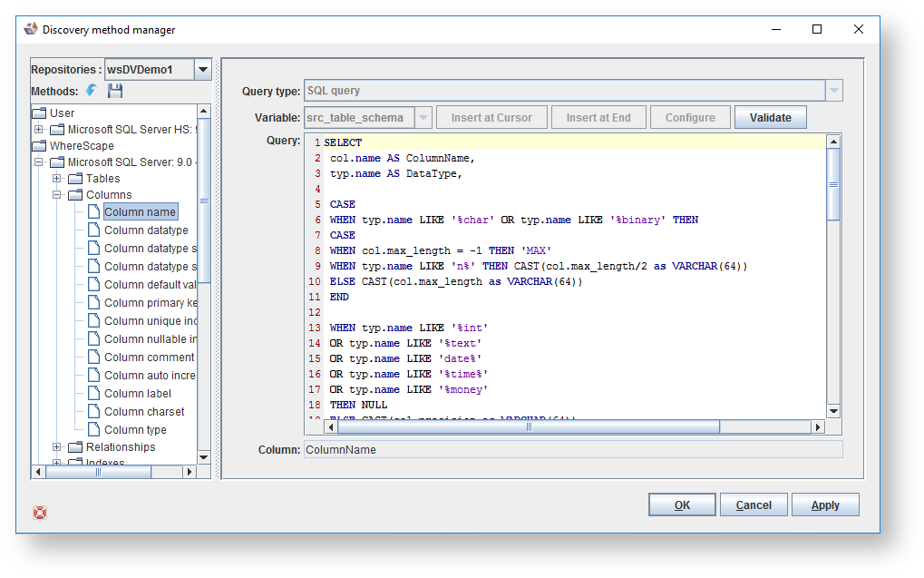Screen dimensions: 924x578
Task: Click the refresh methods arrow icon
Action: (92, 91)
